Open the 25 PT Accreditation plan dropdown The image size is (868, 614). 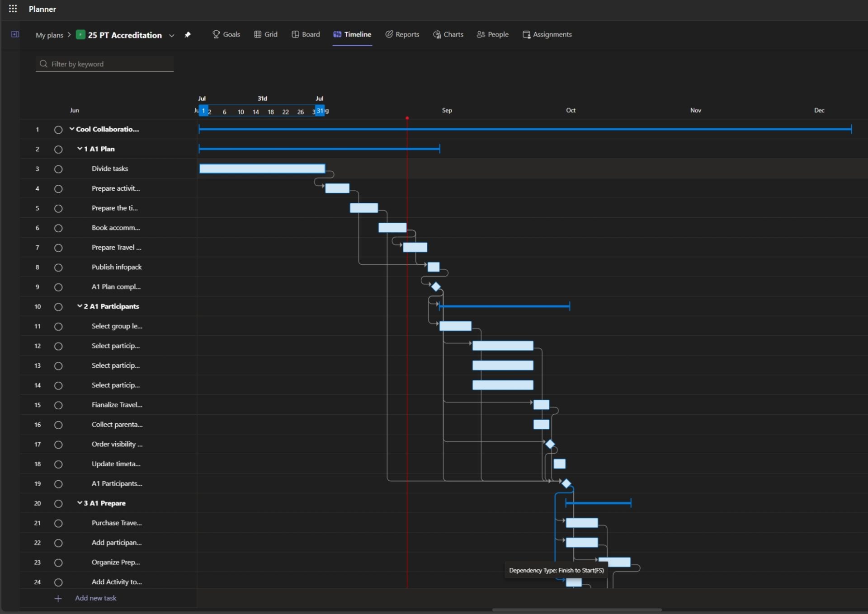point(172,35)
